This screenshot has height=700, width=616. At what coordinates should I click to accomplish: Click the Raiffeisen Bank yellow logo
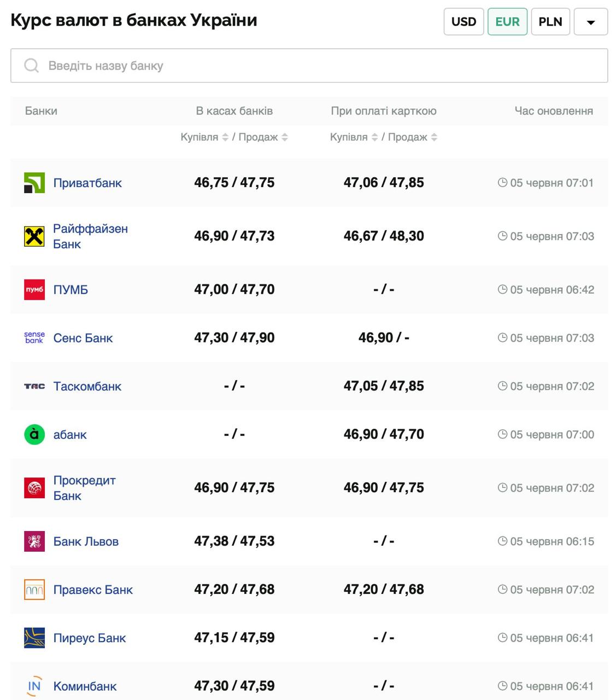34,236
